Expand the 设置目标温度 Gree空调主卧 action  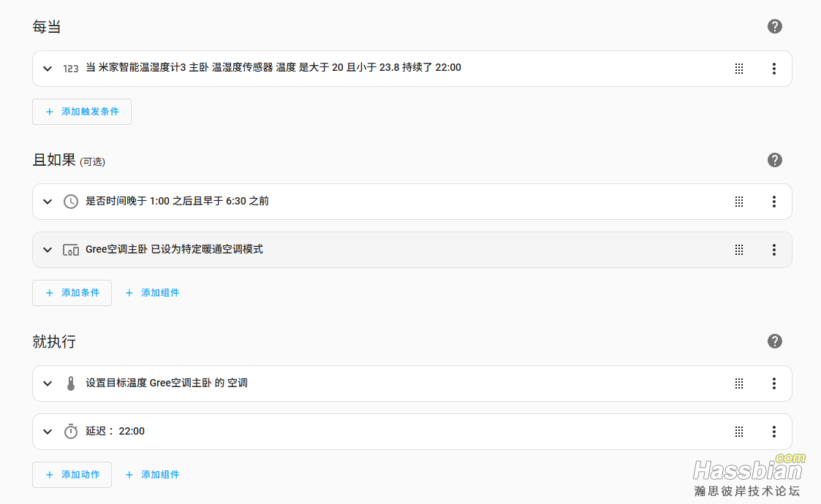pos(48,383)
